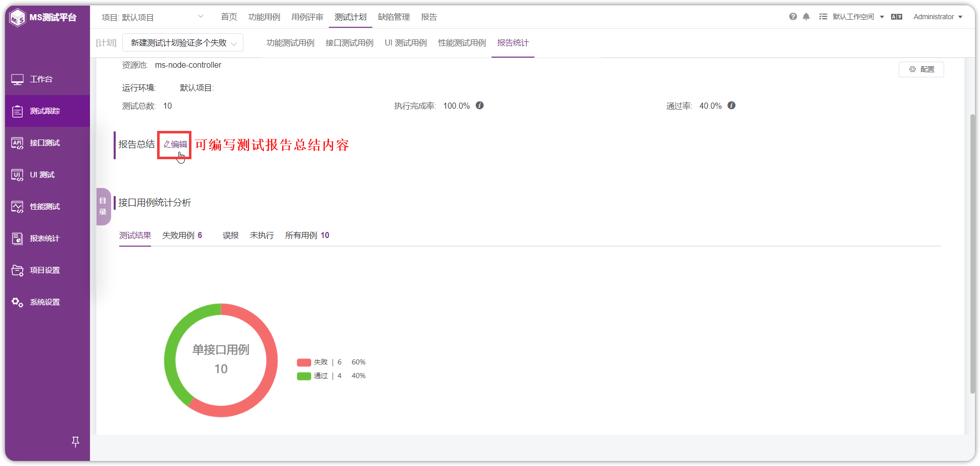Open the 误报 tab
The image size is (980, 466).
click(230, 235)
